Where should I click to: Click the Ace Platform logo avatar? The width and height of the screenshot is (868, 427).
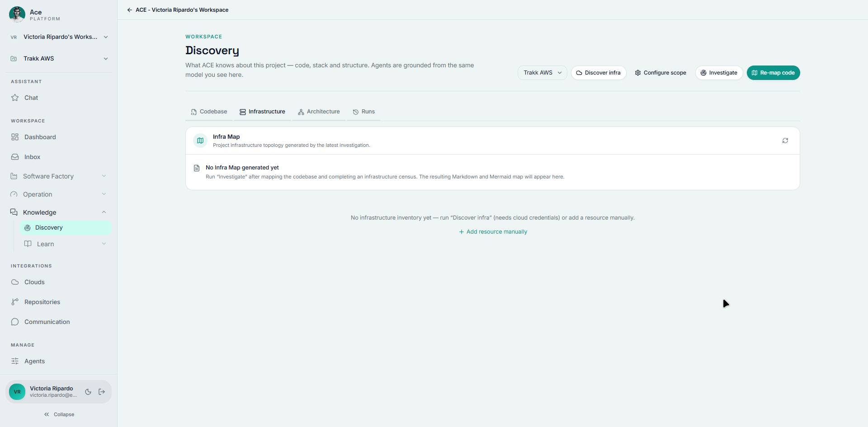coord(17,14)
